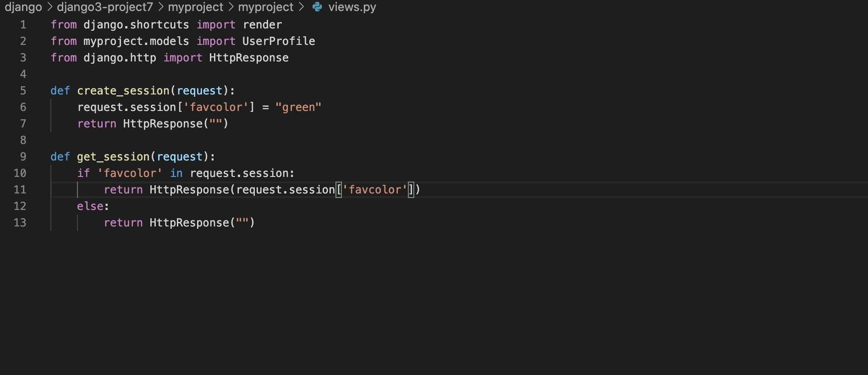Open django3-project7 breadcrumb folder

pyautogui.click(x=105, y=7)
